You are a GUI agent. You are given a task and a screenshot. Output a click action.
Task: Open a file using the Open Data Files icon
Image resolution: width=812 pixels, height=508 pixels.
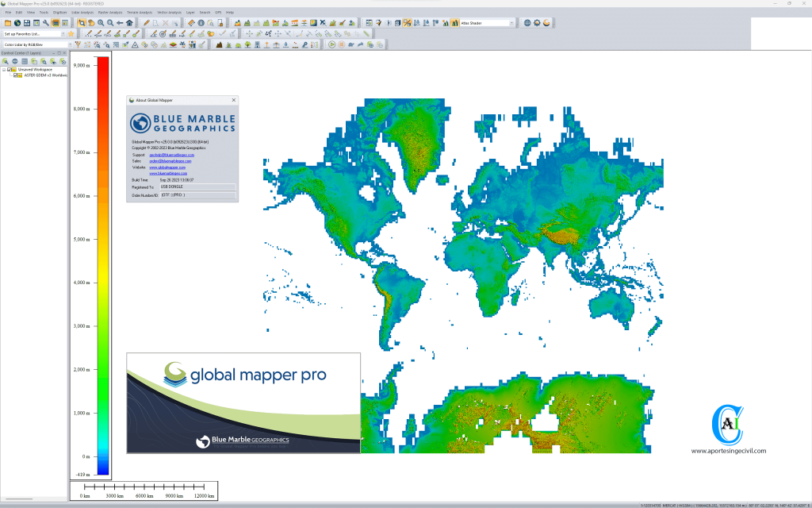coord(8,22)
